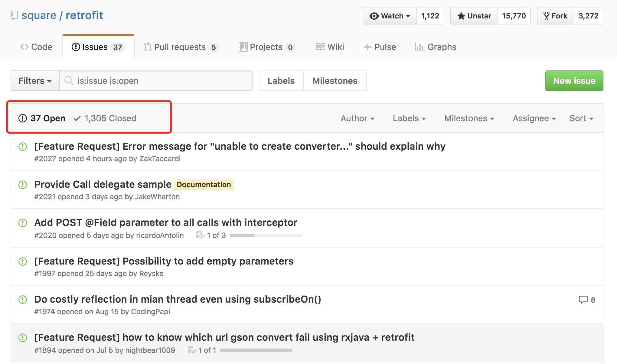Open the Wiki tab
Image resolution: width=617 pixels, height=364 pixels.
[330, 47]
